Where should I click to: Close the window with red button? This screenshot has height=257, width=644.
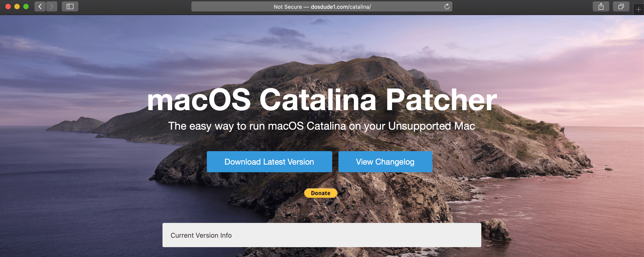coord(8,7)
